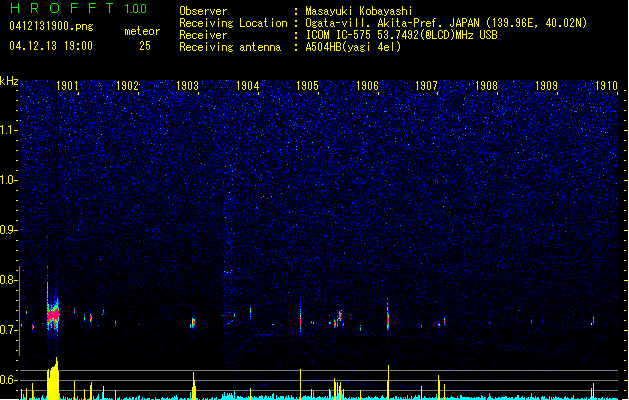Screen dimensions: 629x400
Task: Click the 1.1 frequency label
Action: click(9, 130)
